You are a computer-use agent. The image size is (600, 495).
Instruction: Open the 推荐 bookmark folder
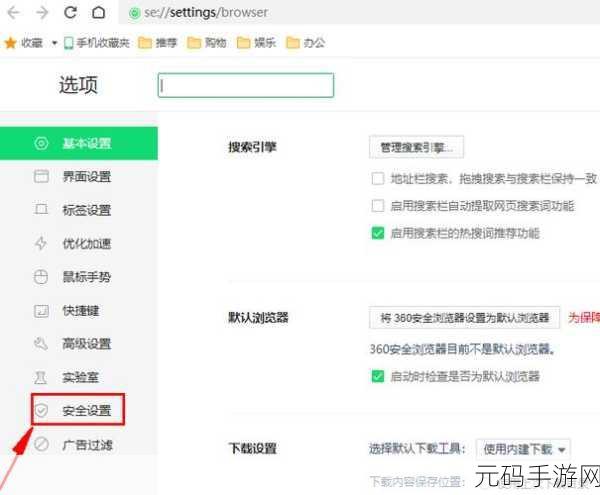[x=157, y=43]
